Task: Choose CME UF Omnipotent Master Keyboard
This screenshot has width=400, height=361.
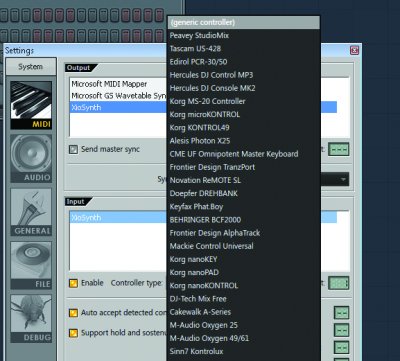Action: click(x=243, y=154)
